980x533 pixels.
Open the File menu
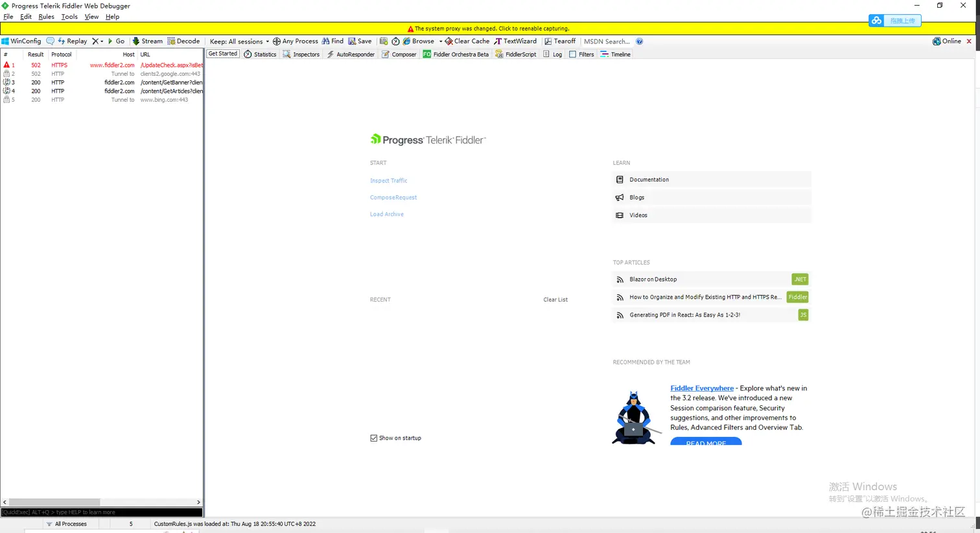pos(8,17)
